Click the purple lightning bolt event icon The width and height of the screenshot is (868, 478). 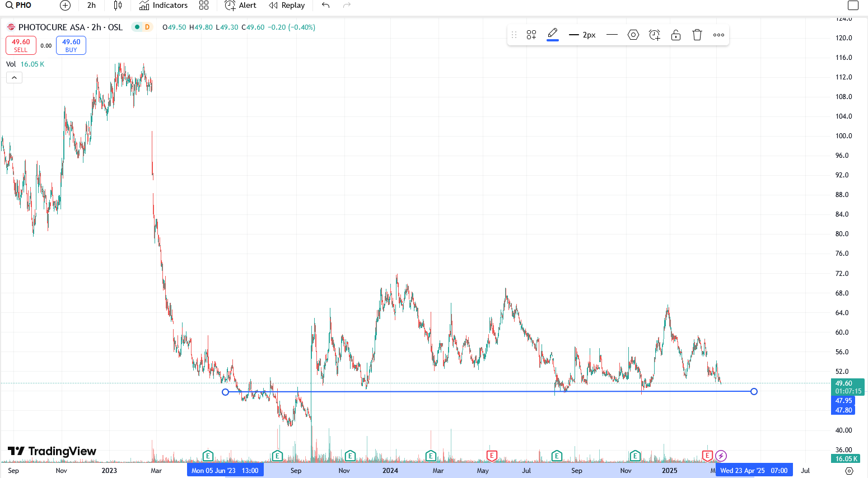[x=721, y=456]
